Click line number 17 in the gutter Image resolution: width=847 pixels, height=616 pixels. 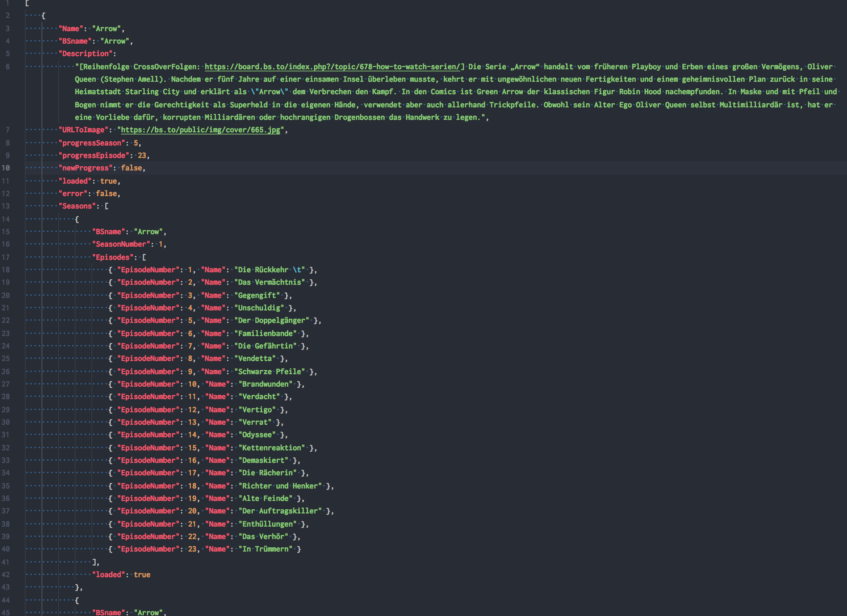[6, 257]
